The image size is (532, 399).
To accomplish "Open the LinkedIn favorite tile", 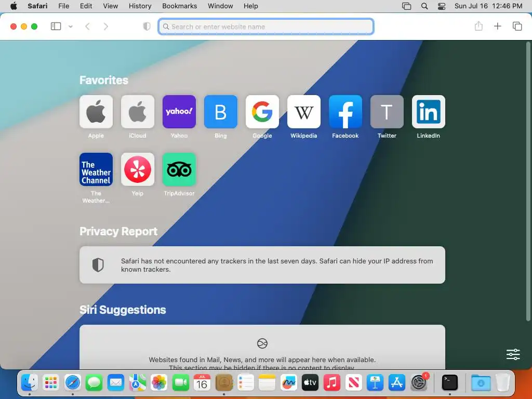I will [429, 112].
